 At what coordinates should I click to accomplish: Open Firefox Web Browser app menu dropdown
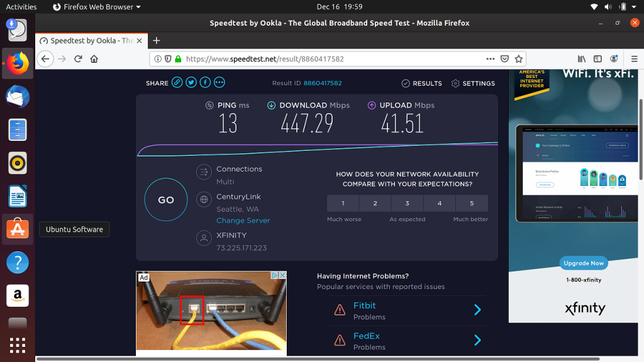(97, 7)
